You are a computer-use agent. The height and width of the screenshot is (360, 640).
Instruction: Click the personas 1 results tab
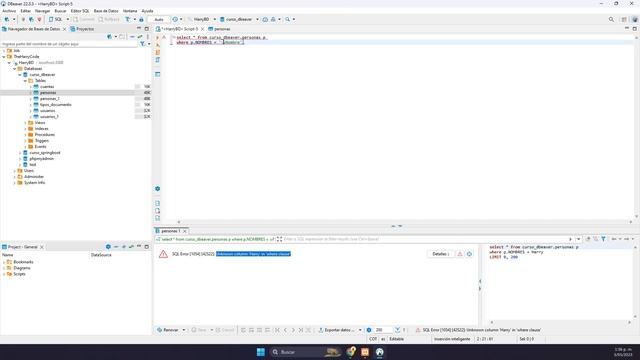pos(170,231)
